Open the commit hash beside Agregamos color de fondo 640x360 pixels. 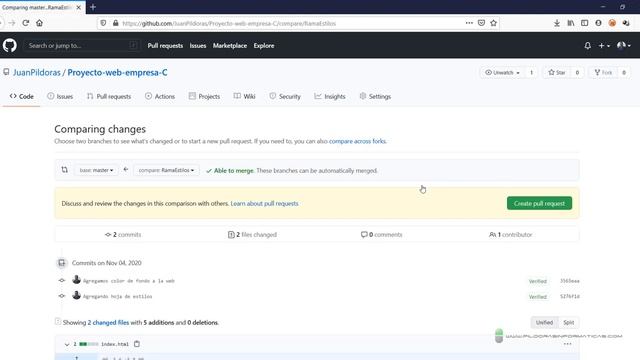pyautogui.click(x=570, y=281)
